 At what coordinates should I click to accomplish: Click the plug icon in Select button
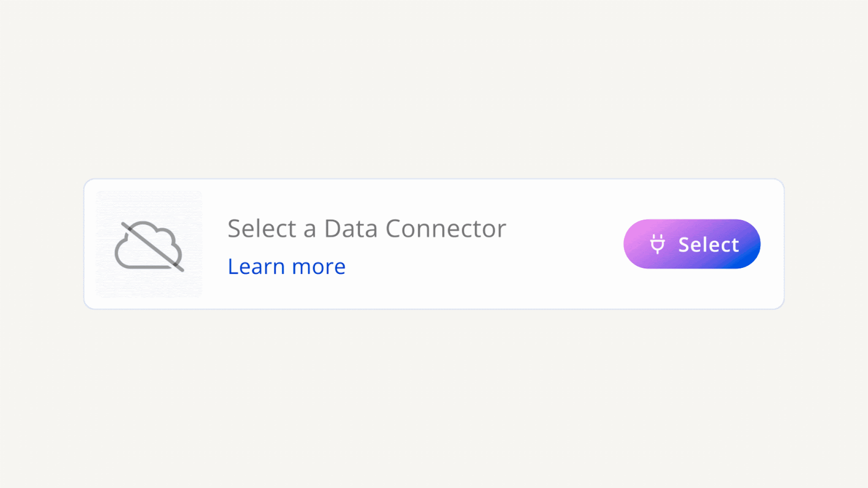coord(658,244)
